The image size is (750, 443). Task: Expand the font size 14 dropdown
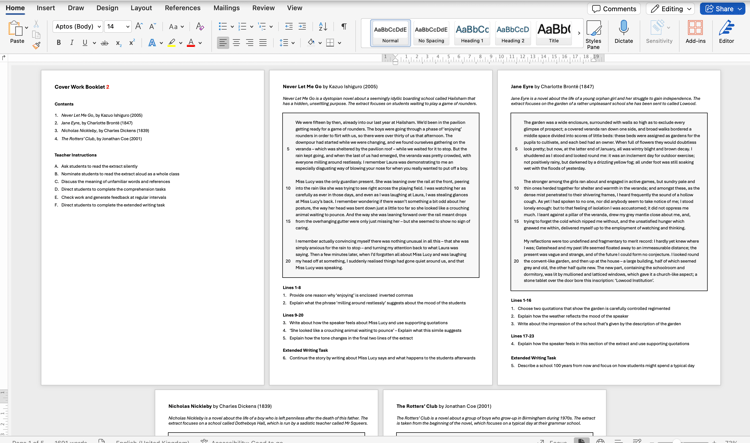[x=127, y=27]
